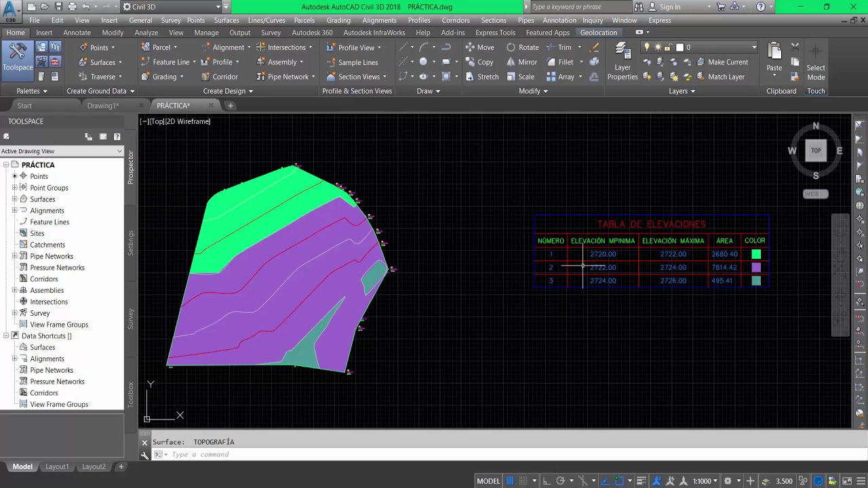Switch to the Analyze ribbon tab
868x488 pixels.
[146, 33]
